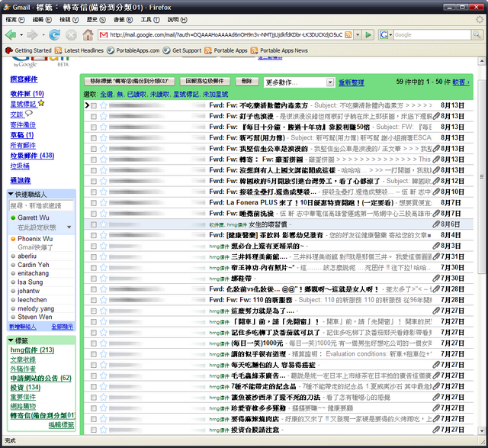Tick checkbox for 110 的新服務 message
The height and width of the screenshot is (448, 488).
tap(93, 300)
